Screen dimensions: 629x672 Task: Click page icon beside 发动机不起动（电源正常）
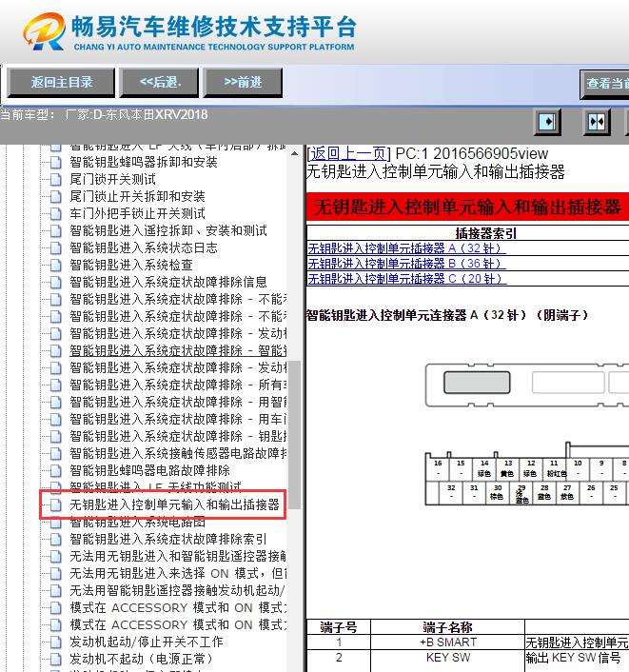[56, 660]
